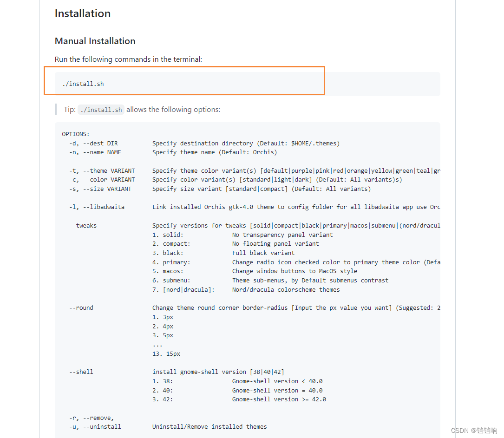The width and height of the screenshot is (504, 438).
Task: Click '5. macos:' tweak entry
Action: coord(168,271)
